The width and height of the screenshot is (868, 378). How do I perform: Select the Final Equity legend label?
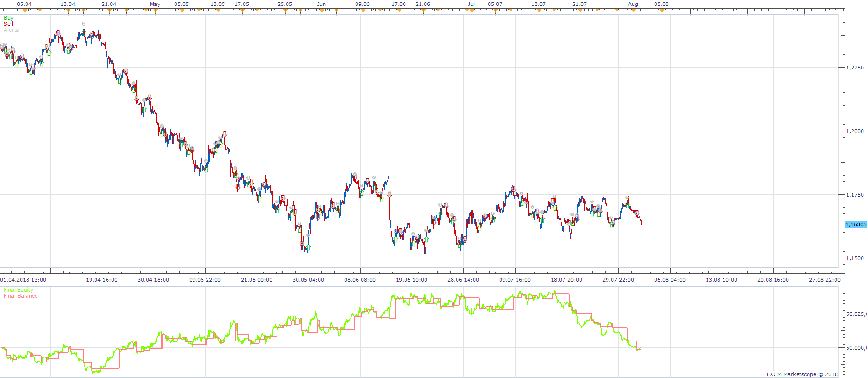tap(18, 290)
